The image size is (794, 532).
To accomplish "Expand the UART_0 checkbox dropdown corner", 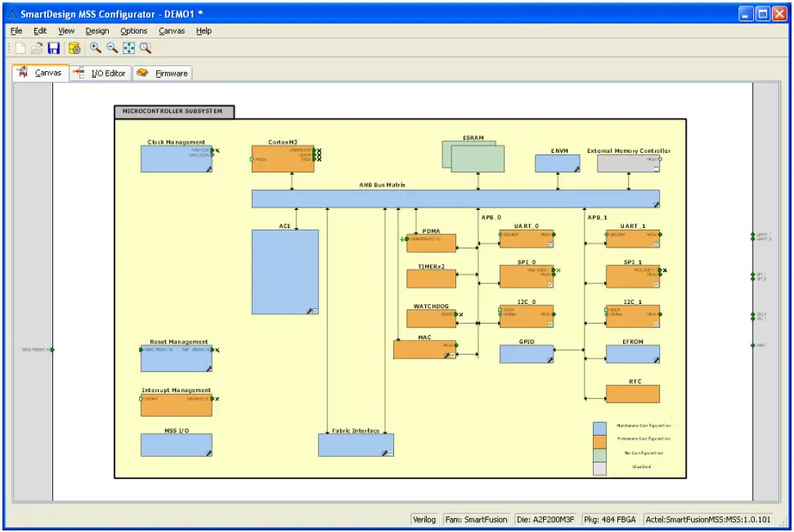I will point(550,243).
